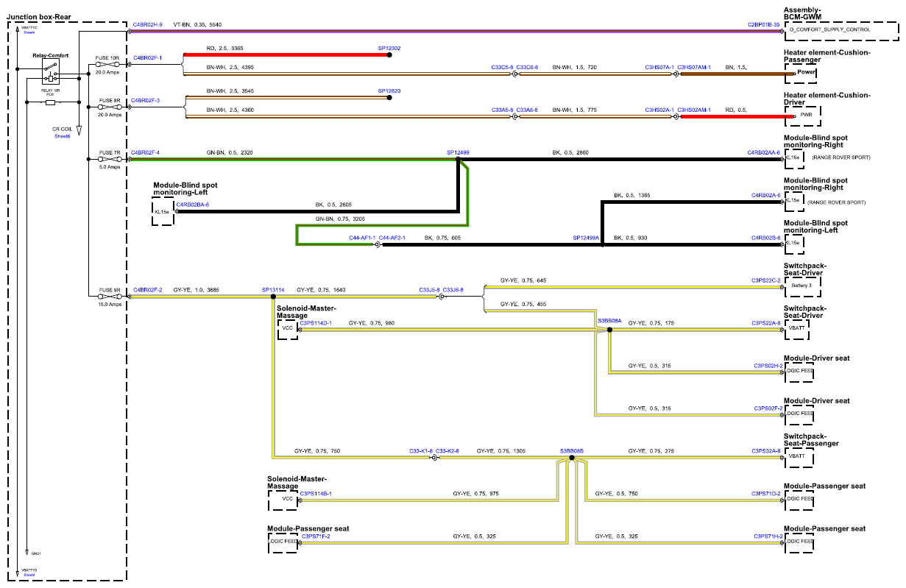Click the O_COMFORT_SUPPLY_CONTROL pin box
906x588 pixels.
(842, 30)
